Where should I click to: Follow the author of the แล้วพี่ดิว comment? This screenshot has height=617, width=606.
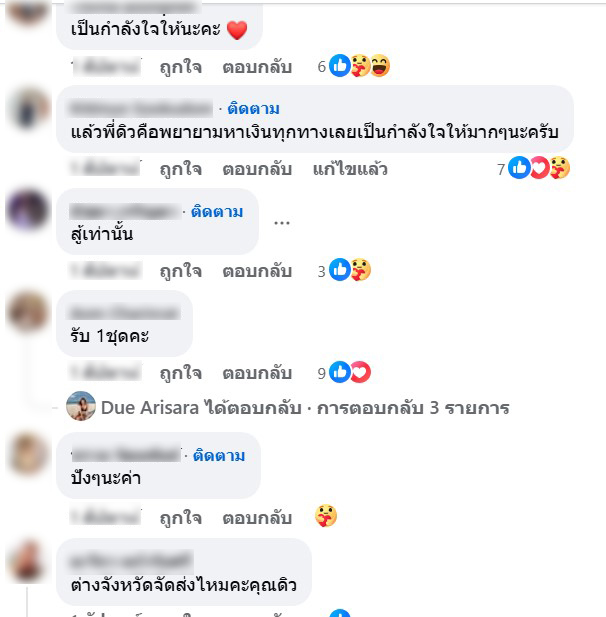tap(253, 109)
